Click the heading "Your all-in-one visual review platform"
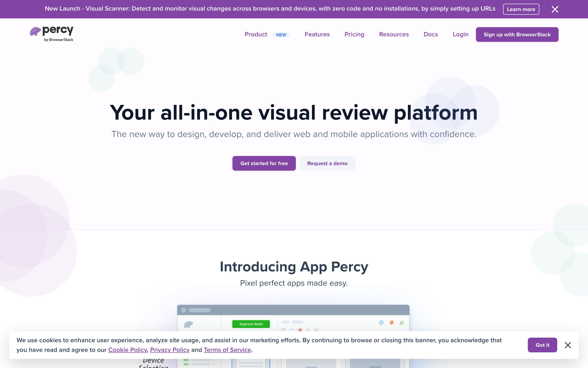Viewport: 588px width, 368px height. click(x=294, y=113)
